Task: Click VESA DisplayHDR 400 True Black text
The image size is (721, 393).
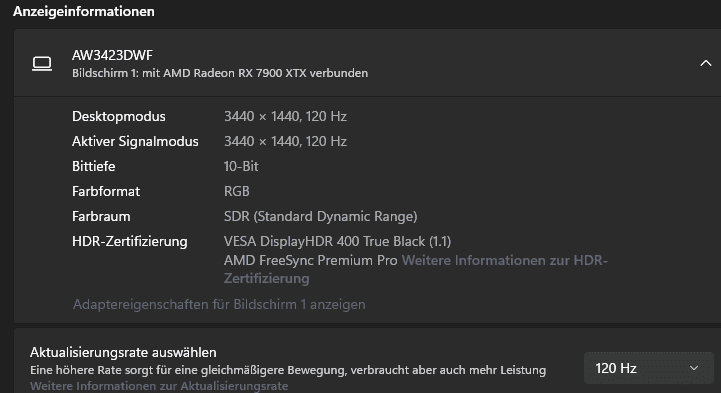Action: tap(338, 241)
